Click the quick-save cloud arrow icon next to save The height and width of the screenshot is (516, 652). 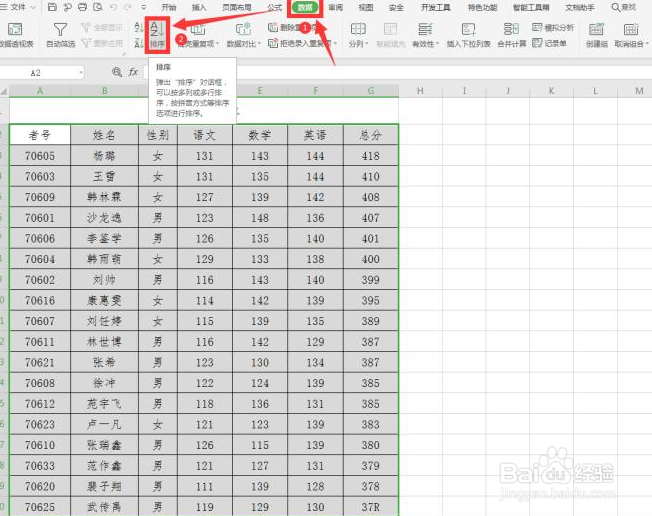point(67,7)
